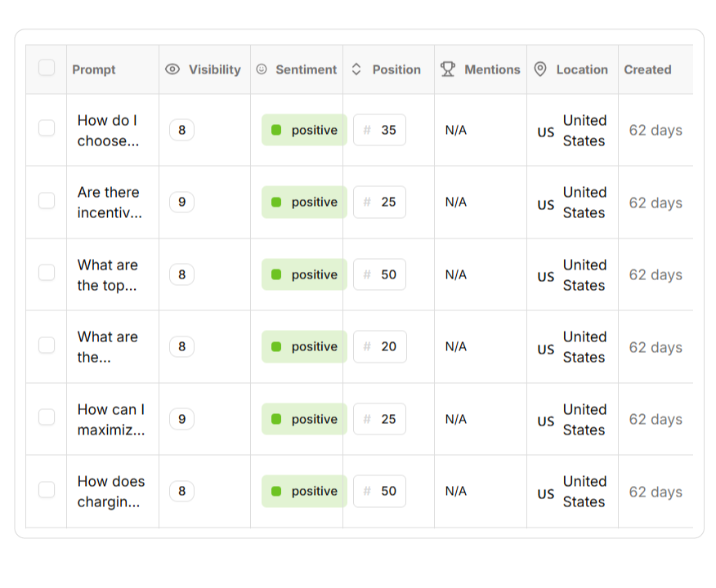Click US flag code in last row
Screen dimensions: 716x588
[x=545, y=493]
